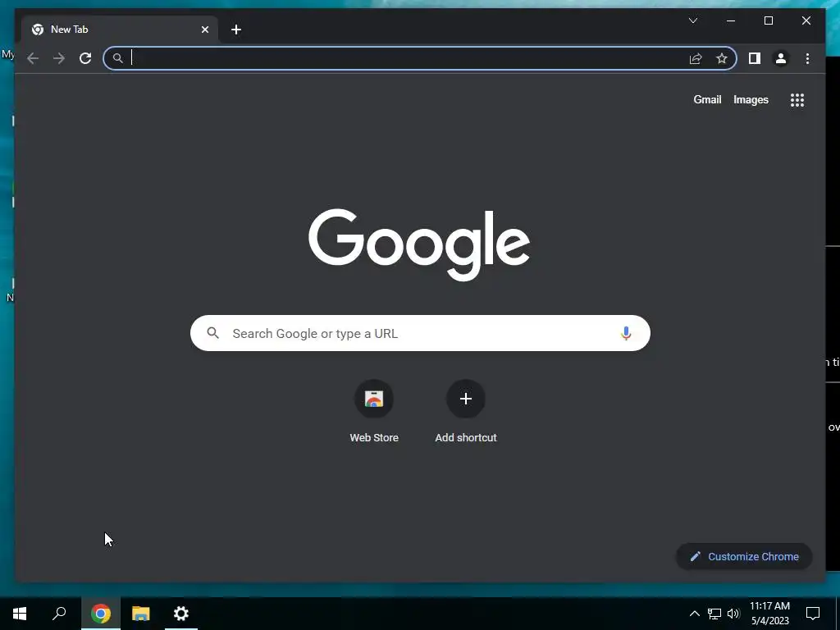
Task: Reload the current page
Action: click(x=85, y=58)
